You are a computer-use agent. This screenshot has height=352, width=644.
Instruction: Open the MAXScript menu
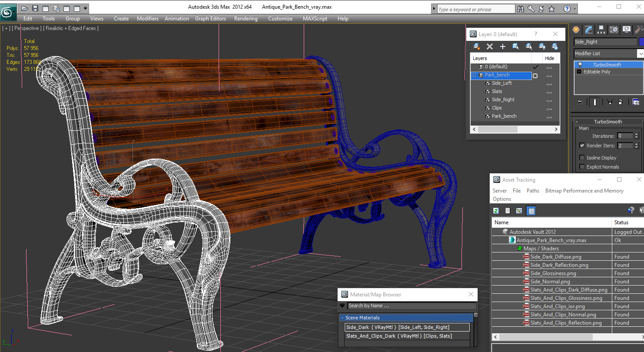[315, 19]
